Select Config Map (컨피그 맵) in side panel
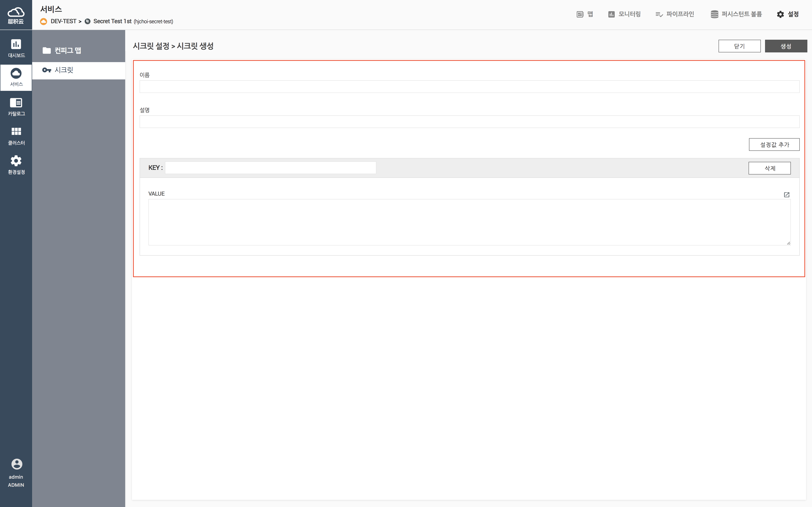The image size is (812, 507). tap(67, 50)
